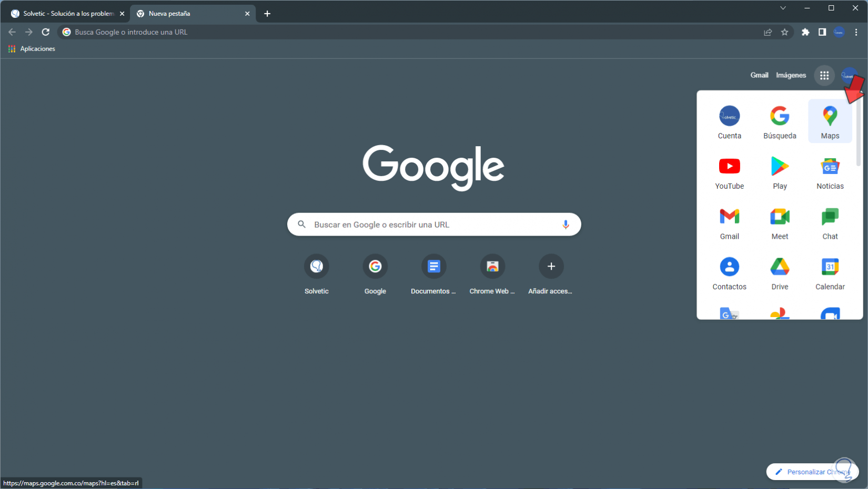Toggle the Chrome side panel
868x489 pixels.
(822, 32)
